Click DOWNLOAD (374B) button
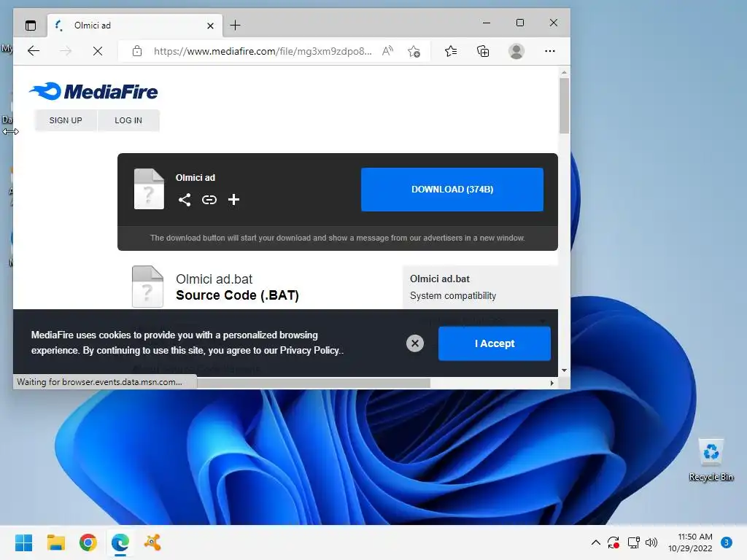 pos(452,190)
